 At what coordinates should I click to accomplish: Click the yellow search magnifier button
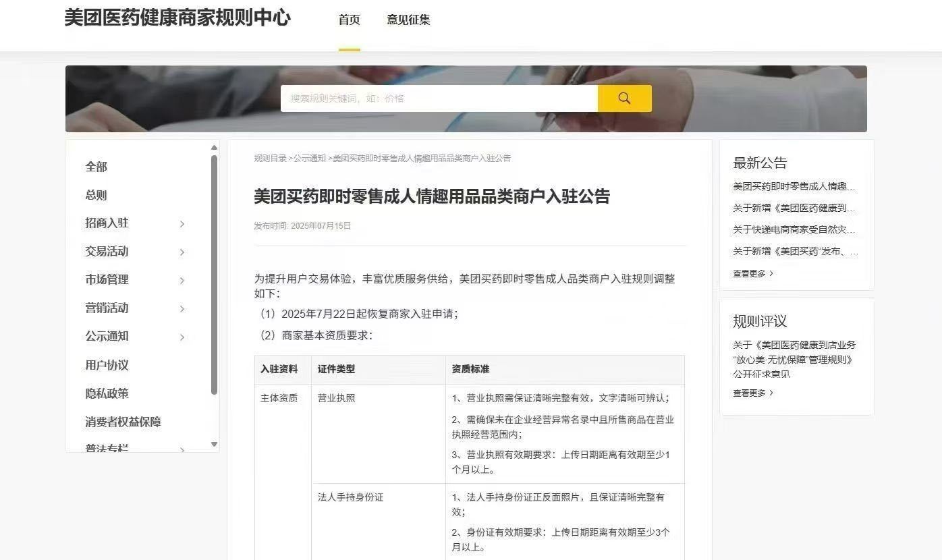(624, 99)
